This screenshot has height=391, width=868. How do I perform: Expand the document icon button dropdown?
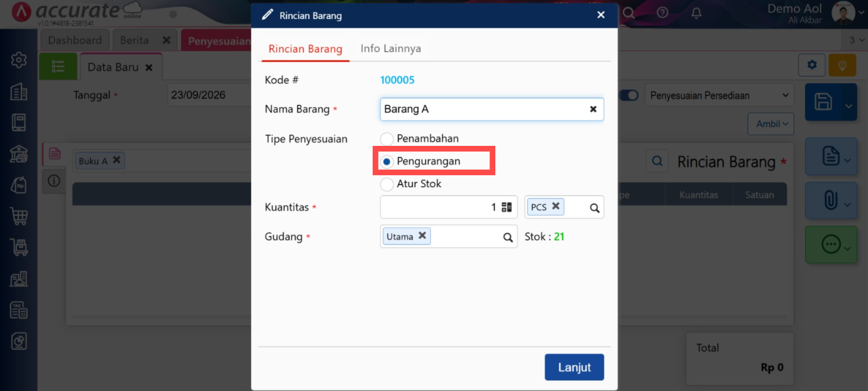pyautogui.click(x=847, y=160)
